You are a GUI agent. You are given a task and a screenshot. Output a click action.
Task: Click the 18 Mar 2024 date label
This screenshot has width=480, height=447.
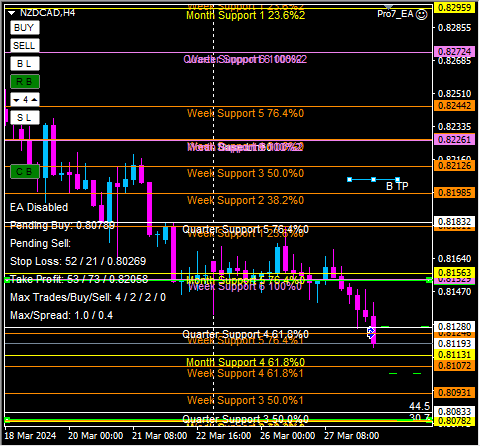[30, 436]
